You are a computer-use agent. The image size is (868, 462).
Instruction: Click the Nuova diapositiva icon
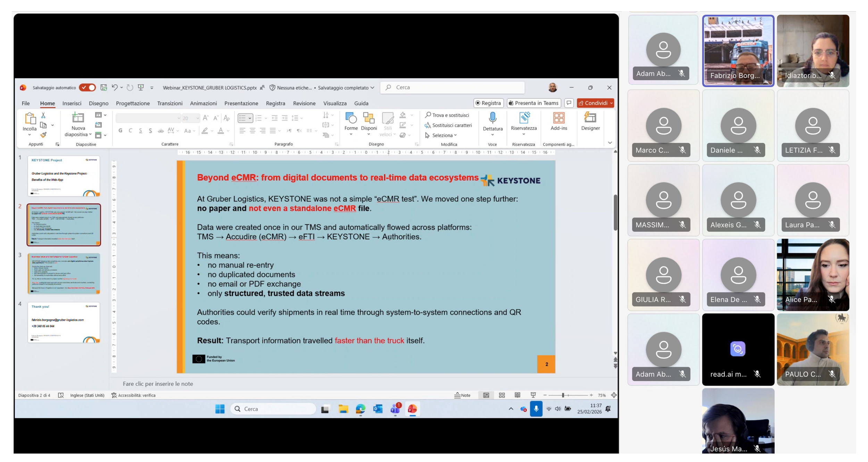click(78, 118)
